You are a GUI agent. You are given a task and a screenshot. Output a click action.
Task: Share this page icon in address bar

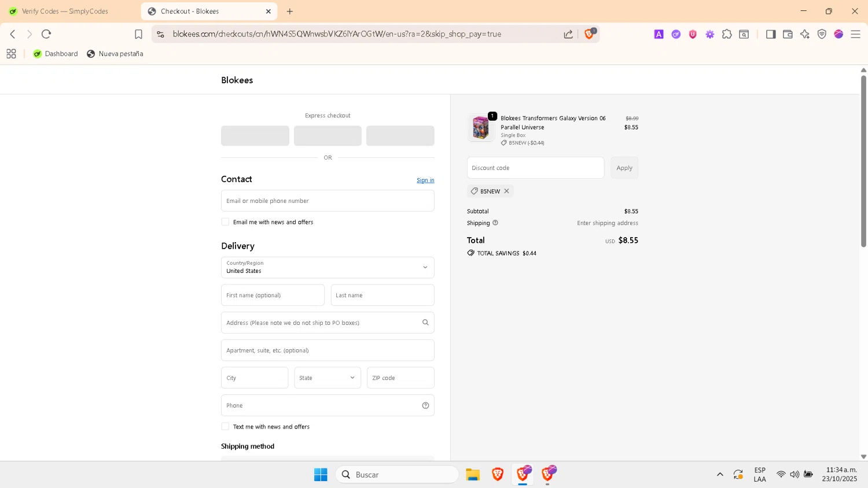pyautogui.click(x=568, y=34)
